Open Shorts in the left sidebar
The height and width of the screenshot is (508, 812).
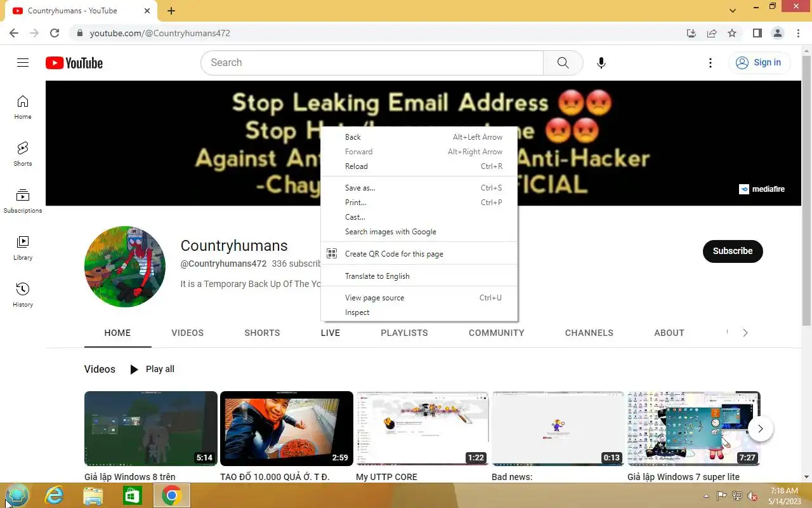coord(23,154)
